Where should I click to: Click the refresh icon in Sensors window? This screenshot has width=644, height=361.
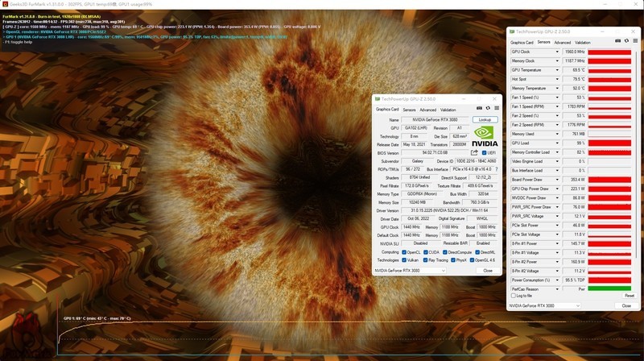626,41
